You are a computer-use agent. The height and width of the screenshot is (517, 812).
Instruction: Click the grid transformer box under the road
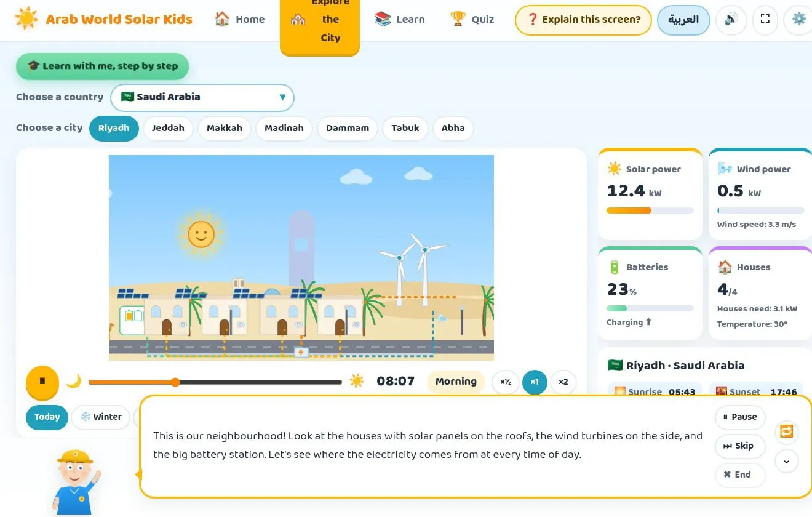[x=301, y=353]
